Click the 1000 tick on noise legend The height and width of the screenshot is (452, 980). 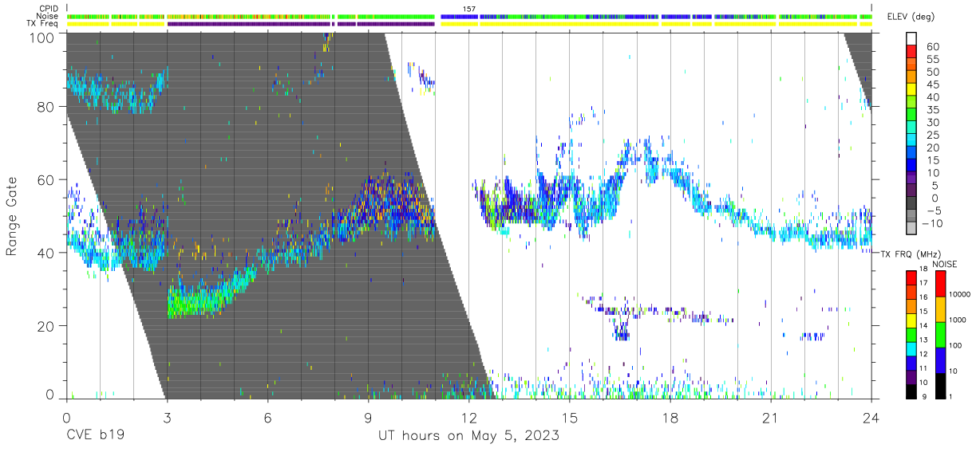[x=958, y=320]
